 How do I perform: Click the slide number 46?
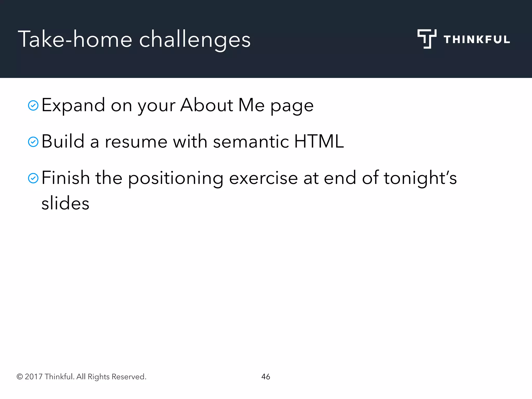click(266, 377)
